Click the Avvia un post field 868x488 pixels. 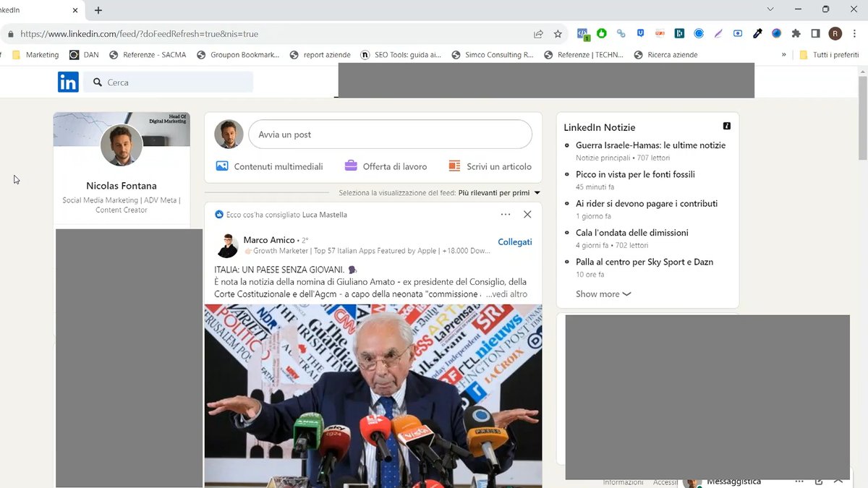(390, 134)
